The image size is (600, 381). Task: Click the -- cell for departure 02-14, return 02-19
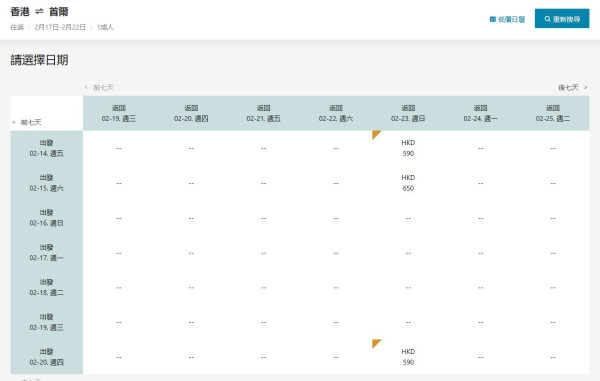click(119, 148)
